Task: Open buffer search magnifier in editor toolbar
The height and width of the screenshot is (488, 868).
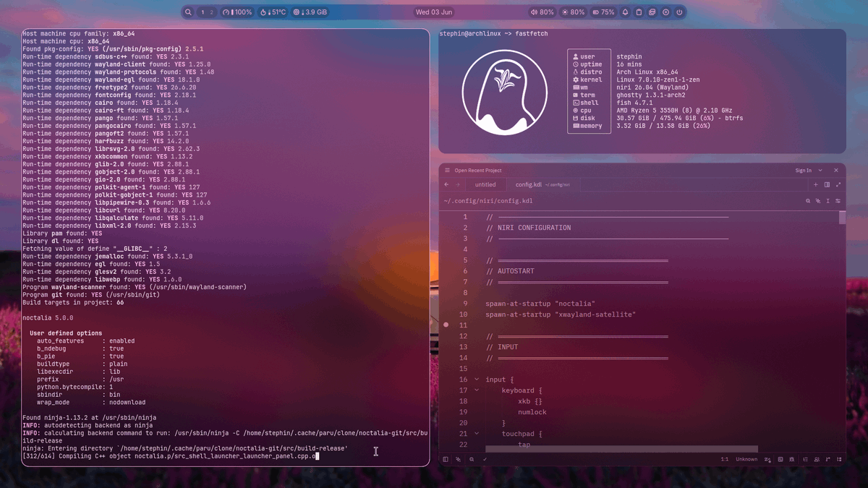Action: [x=808, y=201]
